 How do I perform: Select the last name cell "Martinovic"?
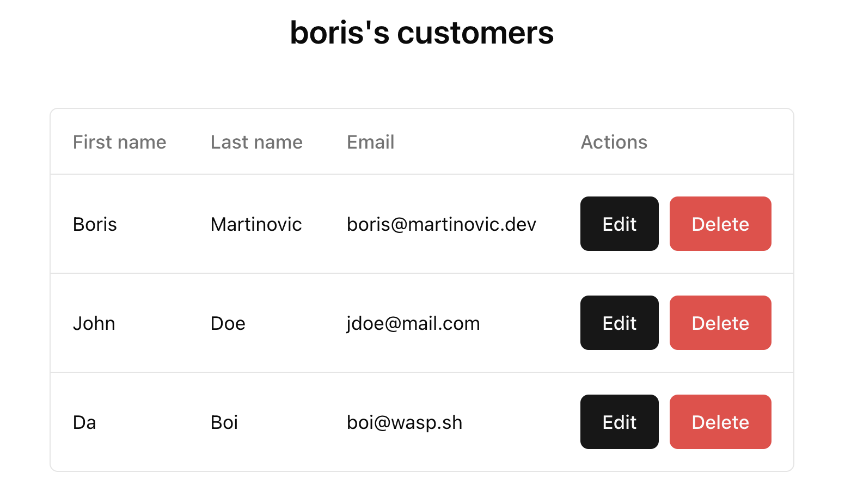(256, 224)
